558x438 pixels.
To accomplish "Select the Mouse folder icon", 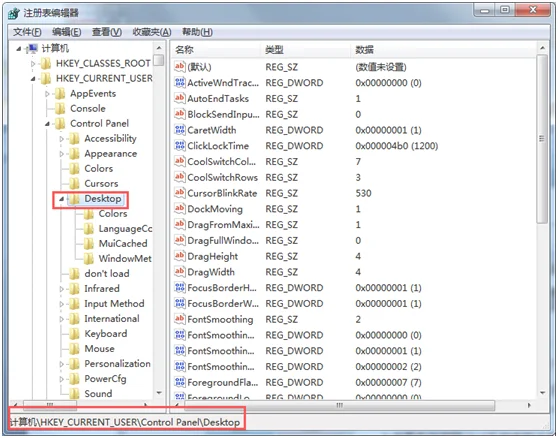I will pos(74,349).
